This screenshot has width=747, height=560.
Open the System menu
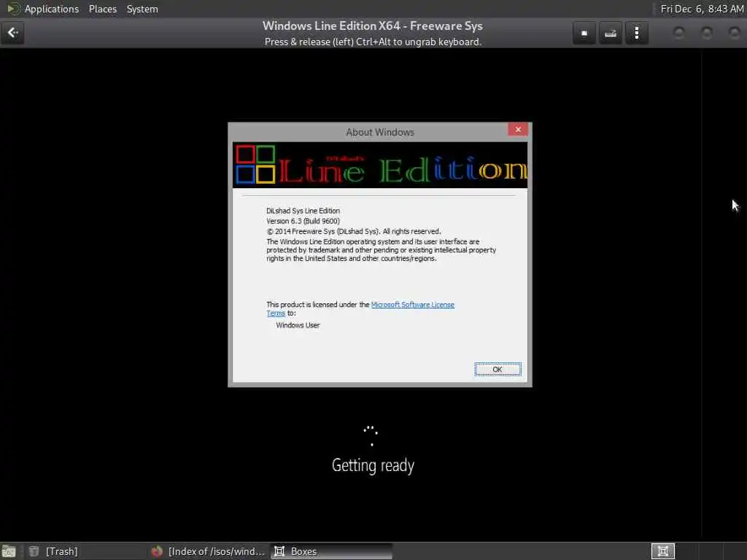(142, 9)
